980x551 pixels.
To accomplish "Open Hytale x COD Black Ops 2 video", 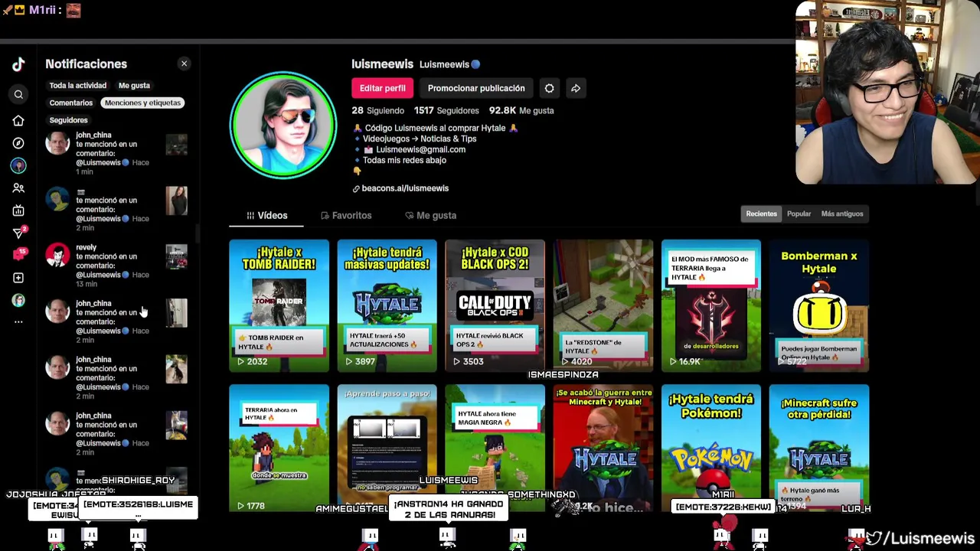I will click(495, 305).
